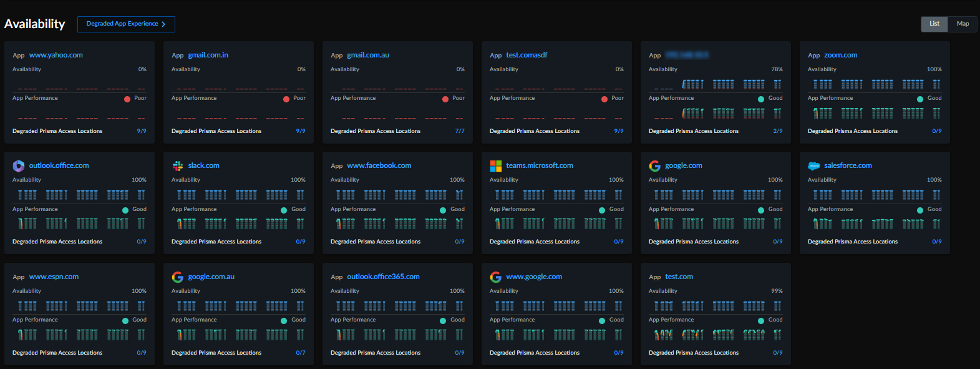Click red Poor status dot on www.yahoo.com

127,99
